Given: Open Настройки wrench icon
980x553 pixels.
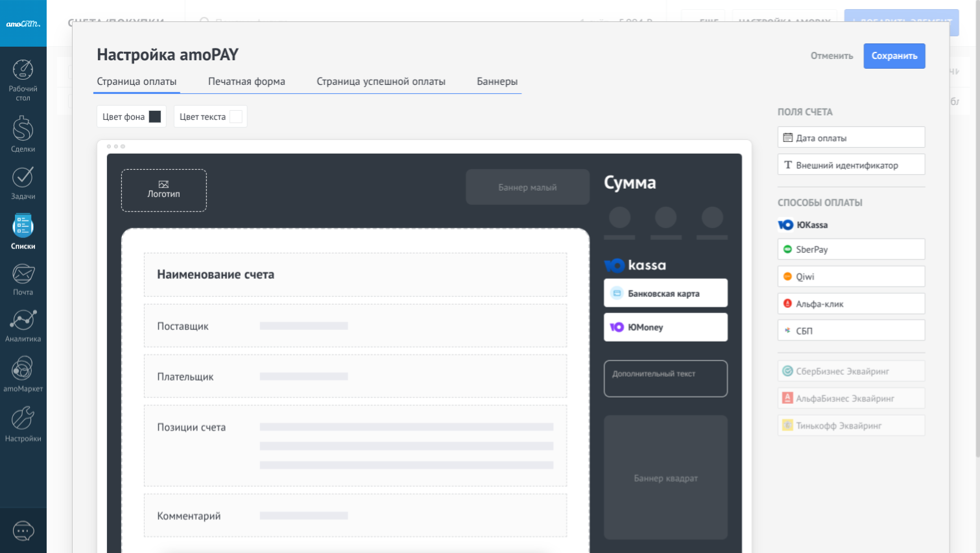Looking at the screenshot, I should (x=23, y=418).
